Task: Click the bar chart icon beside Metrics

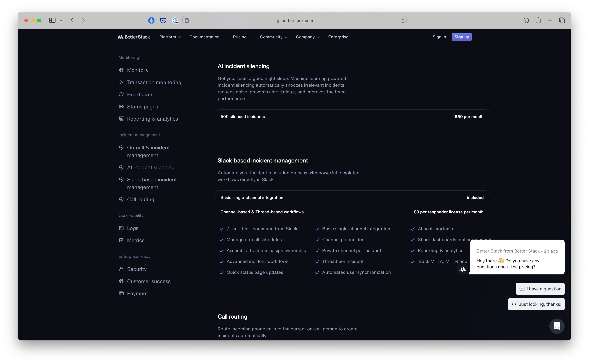Action: tap(121, 240)
